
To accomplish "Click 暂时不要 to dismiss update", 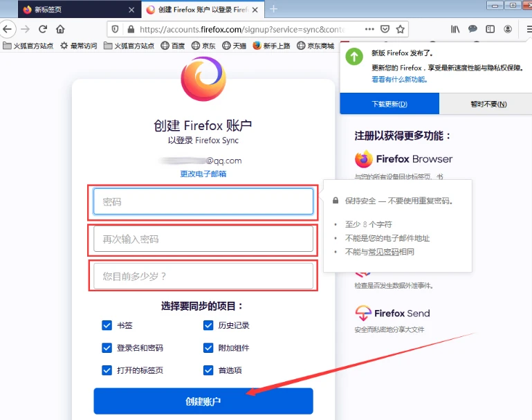I will click(486, 104).
